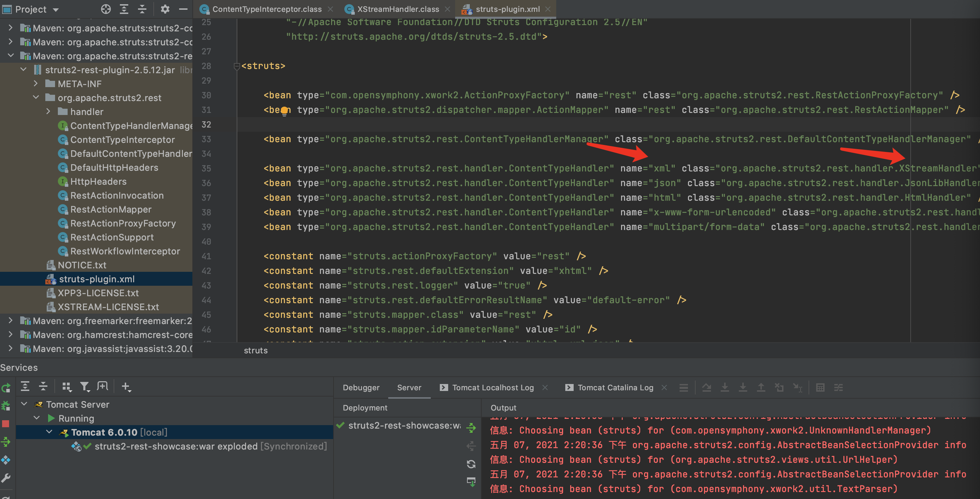Image resolution: width=980 pixels, height=499 pixels.
Task: Click the Run to Cursor icon
Action: coord(798,387)
